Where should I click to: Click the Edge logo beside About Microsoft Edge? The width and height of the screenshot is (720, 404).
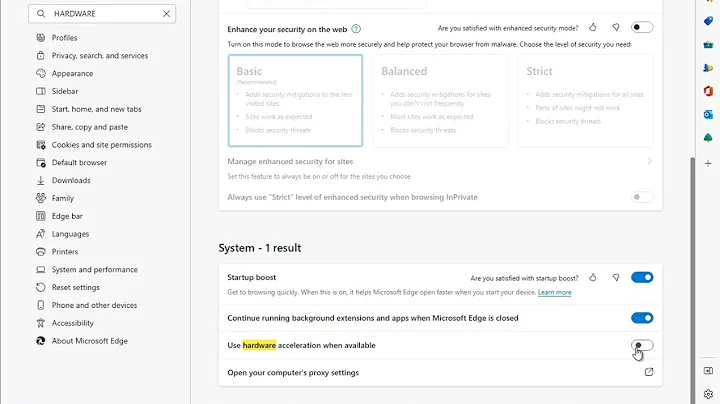(x=41, y=341)
